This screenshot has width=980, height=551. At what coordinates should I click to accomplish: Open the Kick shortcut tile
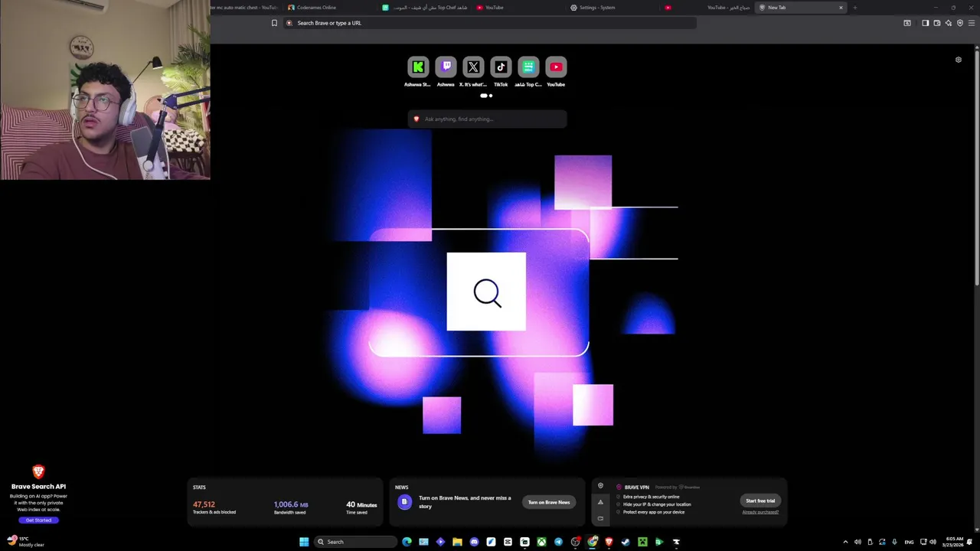click(x=418, y=67)
